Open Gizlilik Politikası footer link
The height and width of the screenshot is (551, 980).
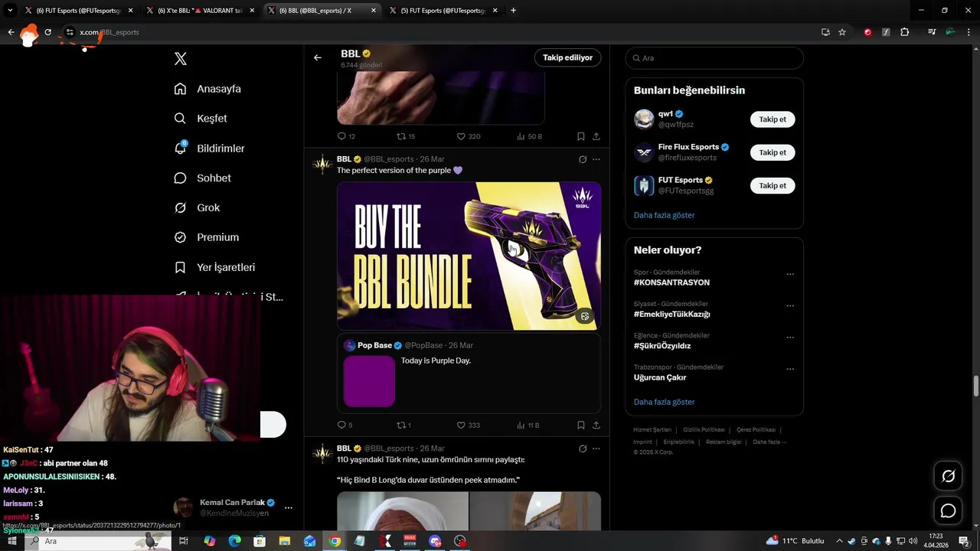704,430
